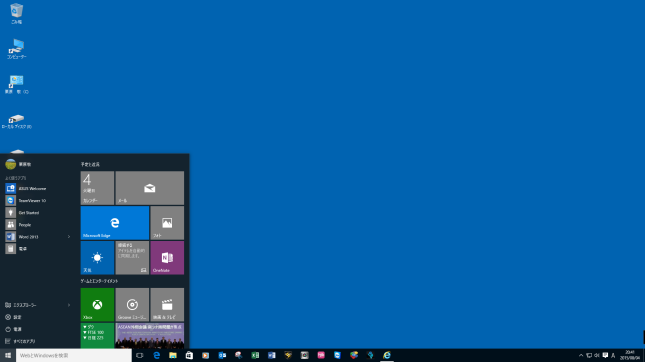Open Get Started in Start menu
Screen dimensions: 645x362
click(39, 213)
